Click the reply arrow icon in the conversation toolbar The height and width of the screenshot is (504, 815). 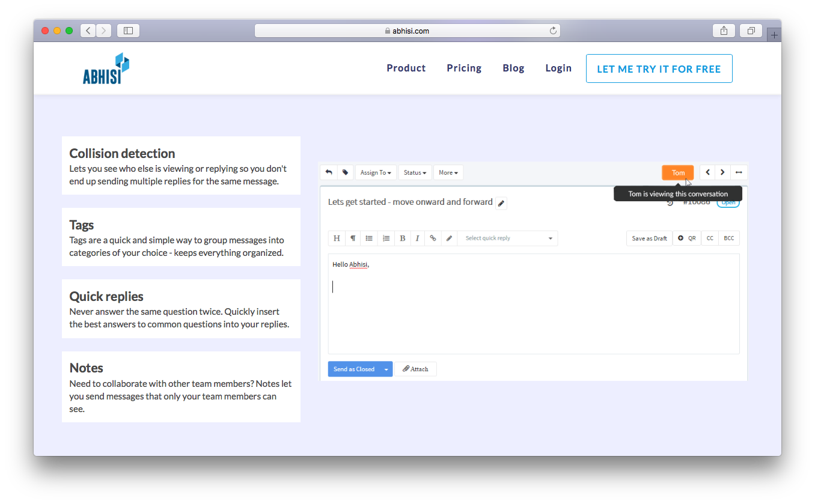(329, 172)
